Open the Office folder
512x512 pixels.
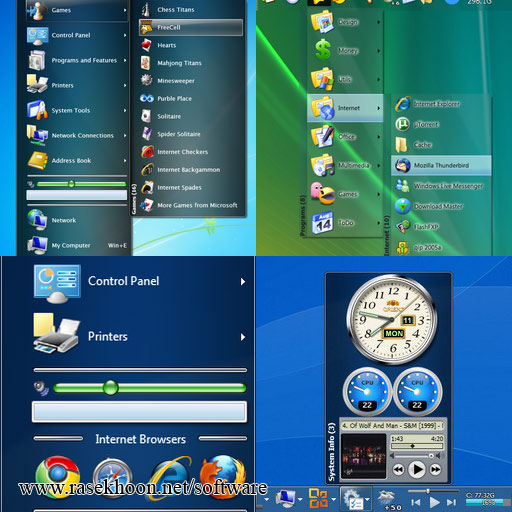pos(345,137)
